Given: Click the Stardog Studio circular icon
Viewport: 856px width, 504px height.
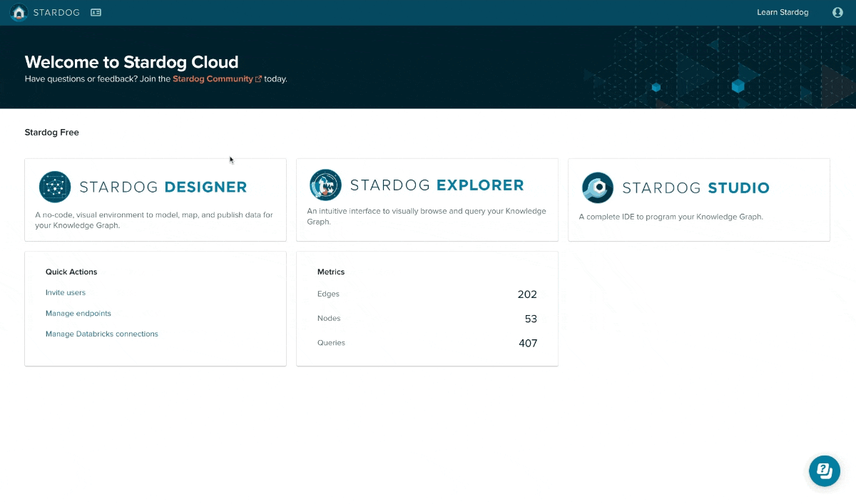Looking at the screenshot, I should click(x=597, y=188).
